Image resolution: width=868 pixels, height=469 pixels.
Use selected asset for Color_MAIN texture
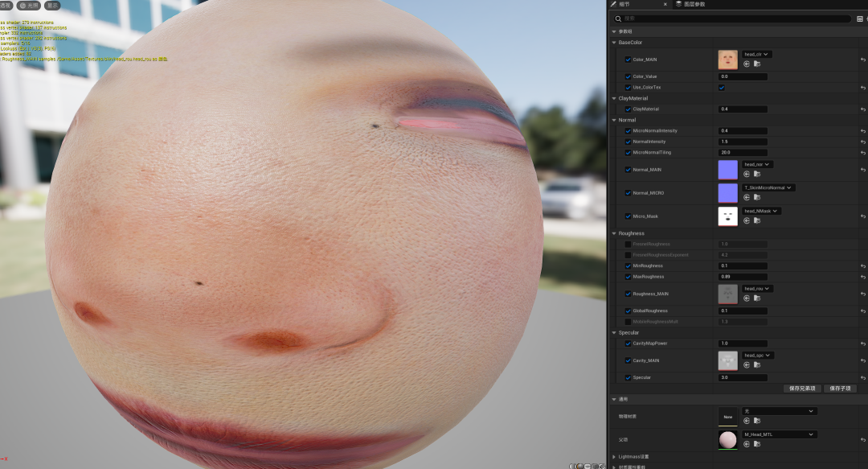746,64
